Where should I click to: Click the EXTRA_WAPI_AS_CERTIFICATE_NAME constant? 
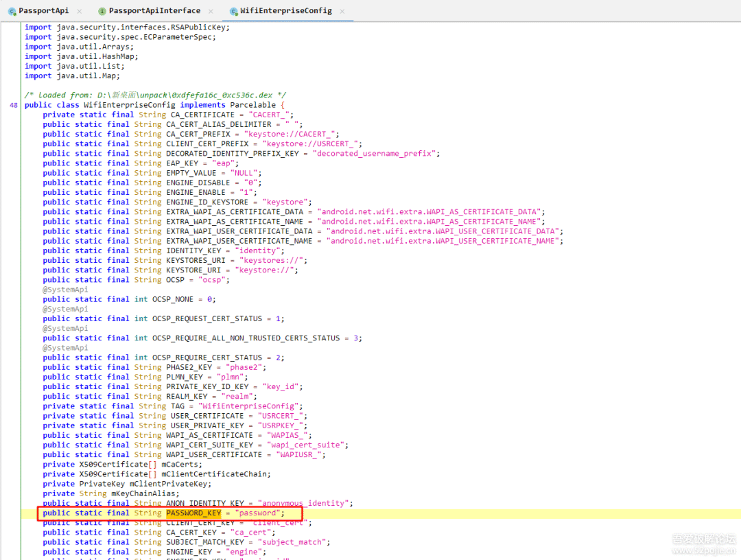coord(235,221)
